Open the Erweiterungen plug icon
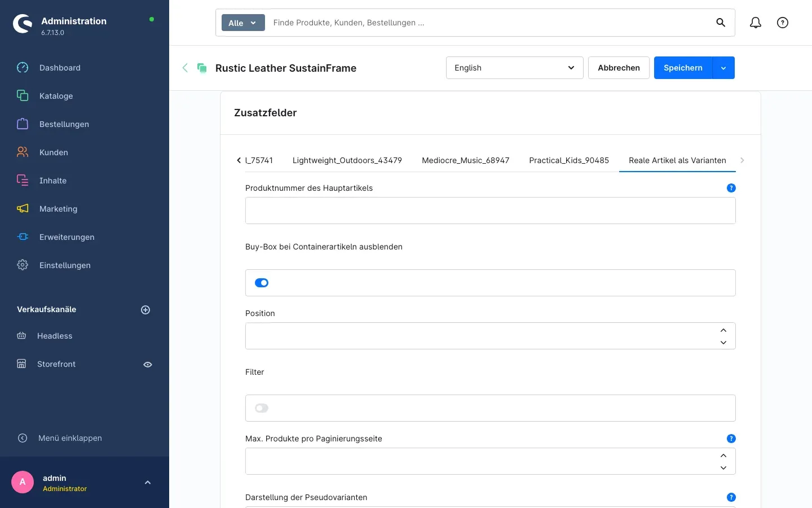The height and width of the screenshot is (508, 812). point(23,237)
